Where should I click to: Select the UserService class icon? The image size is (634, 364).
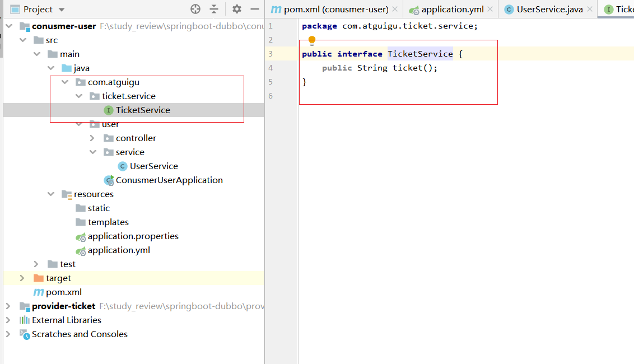pos(123,166)
